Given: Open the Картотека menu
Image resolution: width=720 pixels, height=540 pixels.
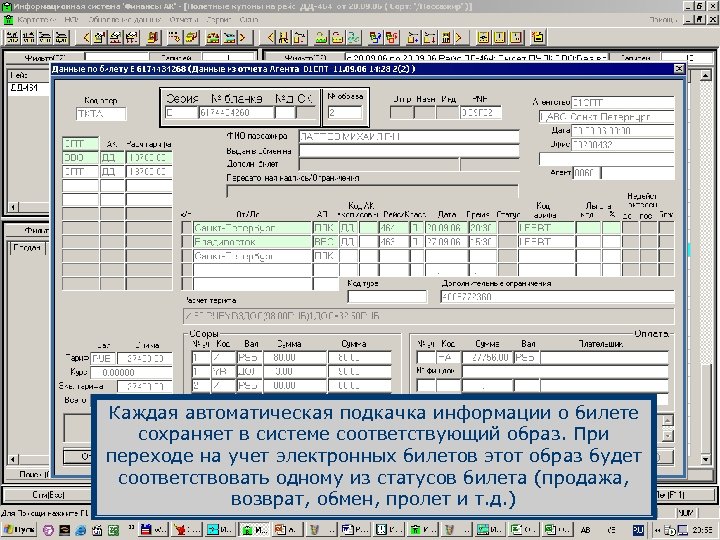Looking at the screenshot, I should pyautogui.click(x=37, y=20).
